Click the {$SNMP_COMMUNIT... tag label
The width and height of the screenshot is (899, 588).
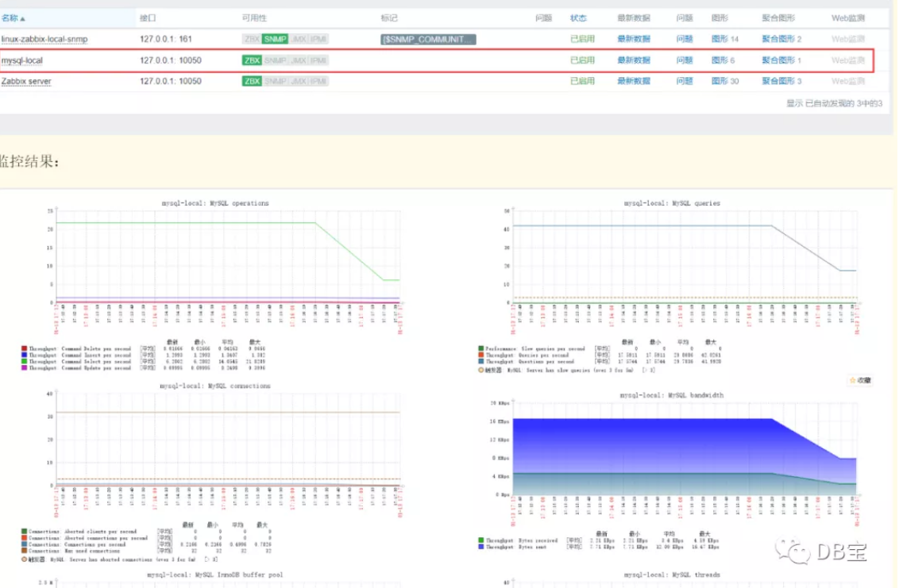pyautogui.click(x=428, y=39)
